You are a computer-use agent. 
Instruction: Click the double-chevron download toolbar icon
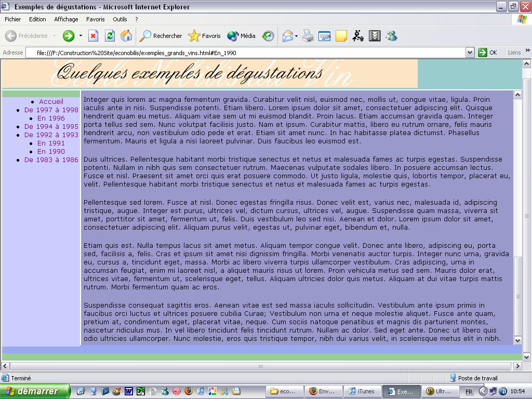(375, 36)
